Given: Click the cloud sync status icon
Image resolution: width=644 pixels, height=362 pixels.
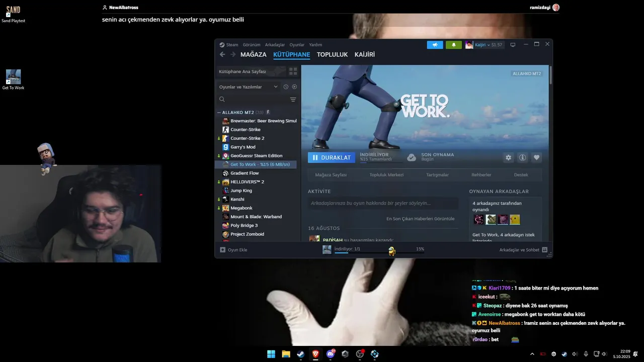Looking at the screenshot, I should tap(412, 157).
